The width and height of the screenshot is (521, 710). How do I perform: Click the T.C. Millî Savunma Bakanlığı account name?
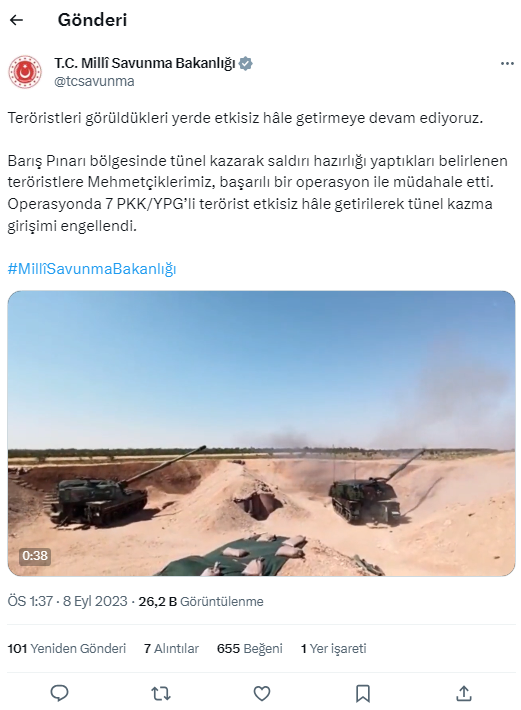[145, 63]
